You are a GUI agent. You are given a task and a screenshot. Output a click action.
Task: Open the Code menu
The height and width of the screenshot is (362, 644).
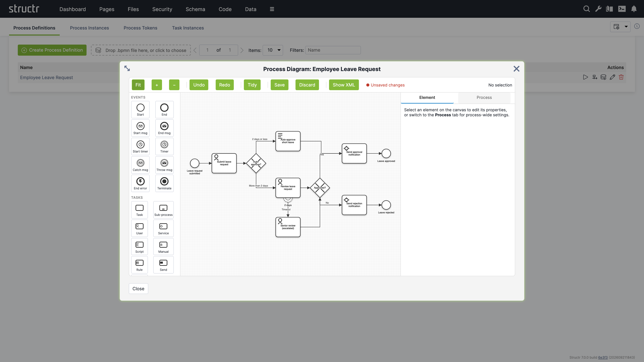tap(225, 9)
